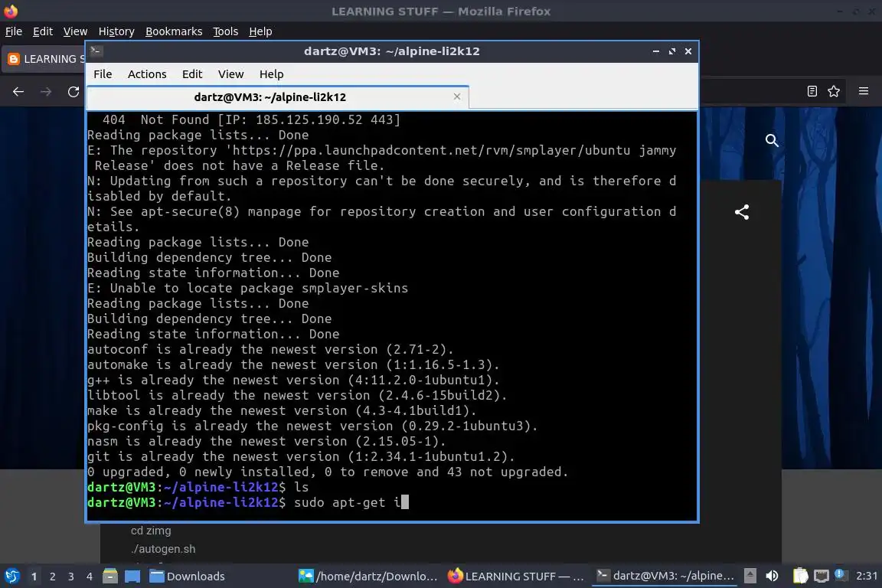This screenshot has width=882, height=588.
Task: Click the 'git is already the newest version' line
Action: coord(301,456)
